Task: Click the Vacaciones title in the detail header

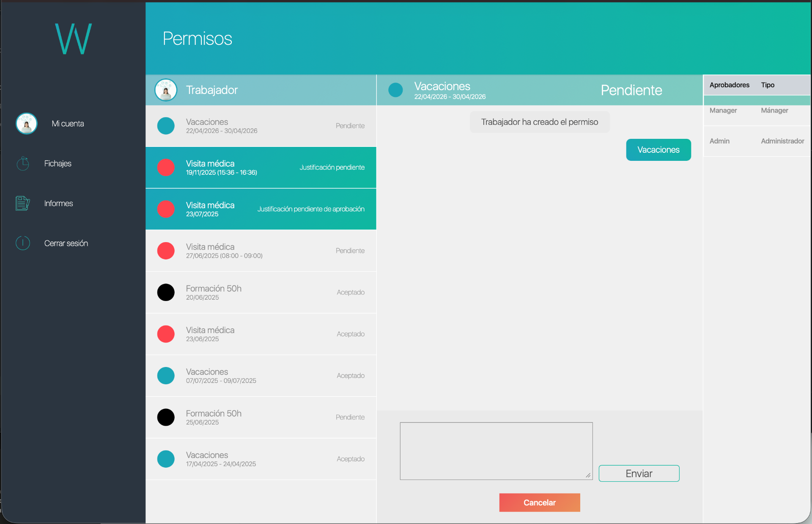Action: 442,86
